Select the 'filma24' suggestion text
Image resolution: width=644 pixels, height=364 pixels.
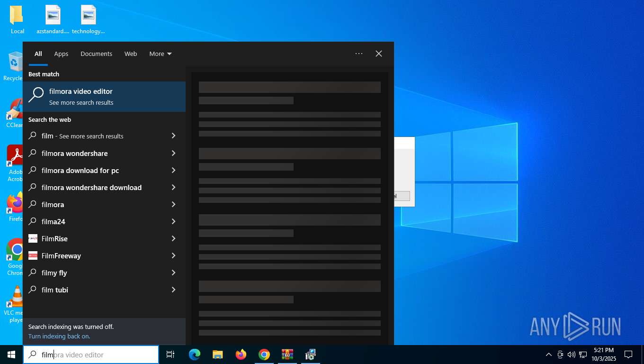pyautogui.click(x=54, y=221)
